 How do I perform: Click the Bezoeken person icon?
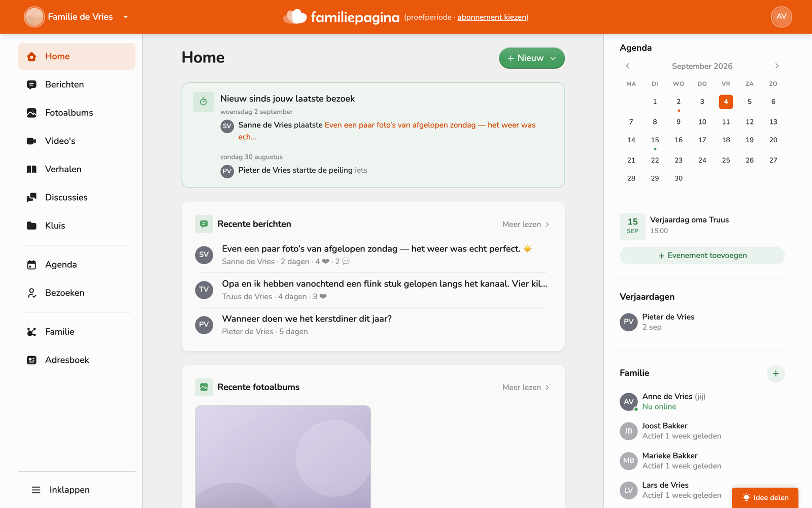click(x=31, y=293)
